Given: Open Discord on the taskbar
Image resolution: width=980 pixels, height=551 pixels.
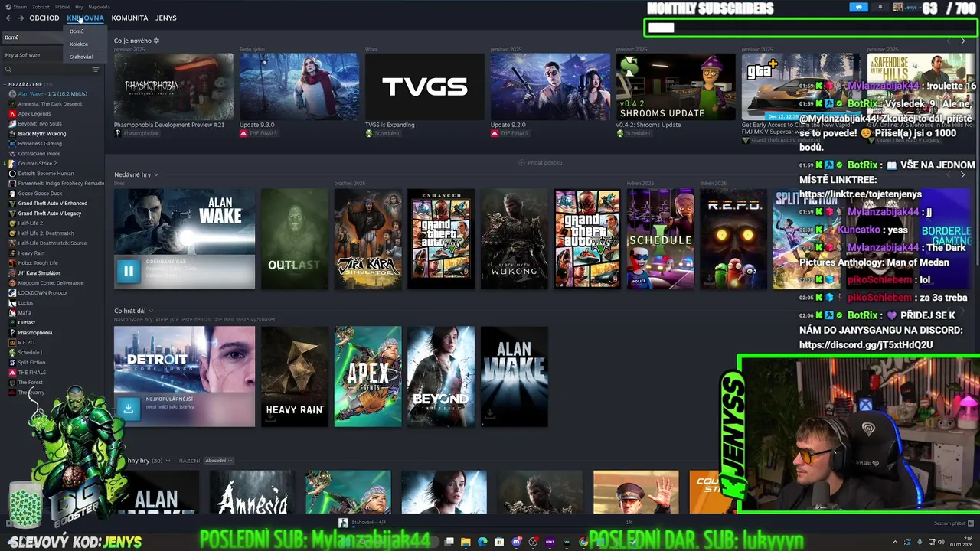Looking at the screenshot, I should (516, 542).
